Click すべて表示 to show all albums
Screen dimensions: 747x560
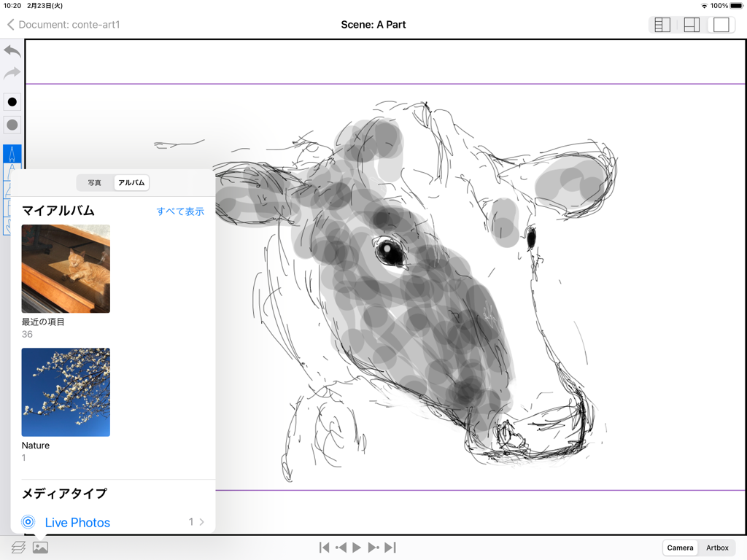coord(180,211)
